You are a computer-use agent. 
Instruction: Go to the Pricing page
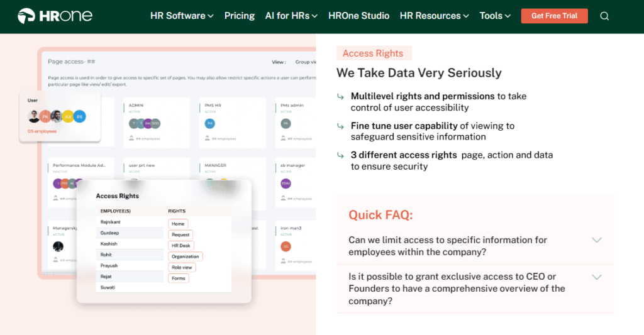click(x=240, y=16)
